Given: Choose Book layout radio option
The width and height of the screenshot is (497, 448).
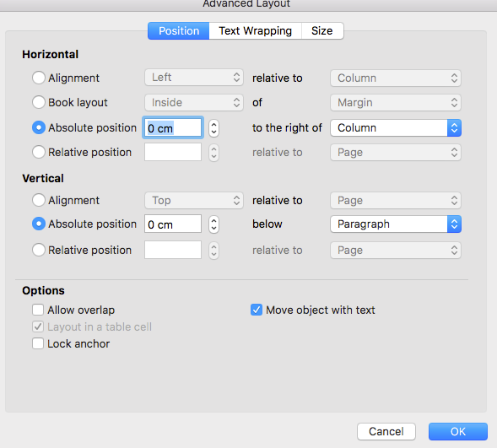Looking at the screenshot, I should click(x=39, y=102).
